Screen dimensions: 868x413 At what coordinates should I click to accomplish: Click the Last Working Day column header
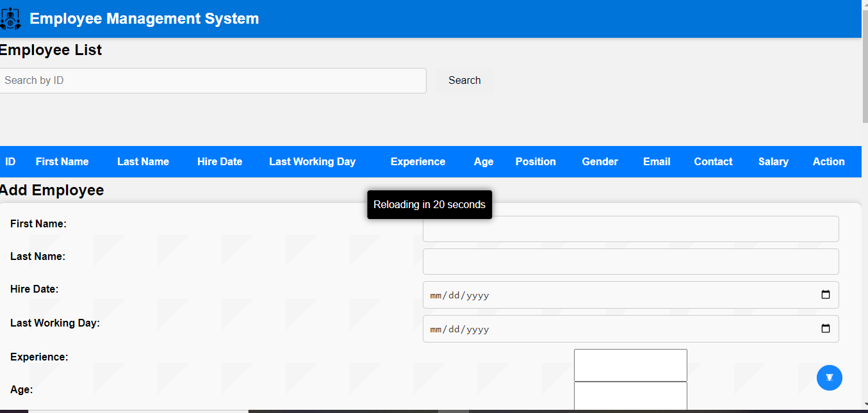312,162
